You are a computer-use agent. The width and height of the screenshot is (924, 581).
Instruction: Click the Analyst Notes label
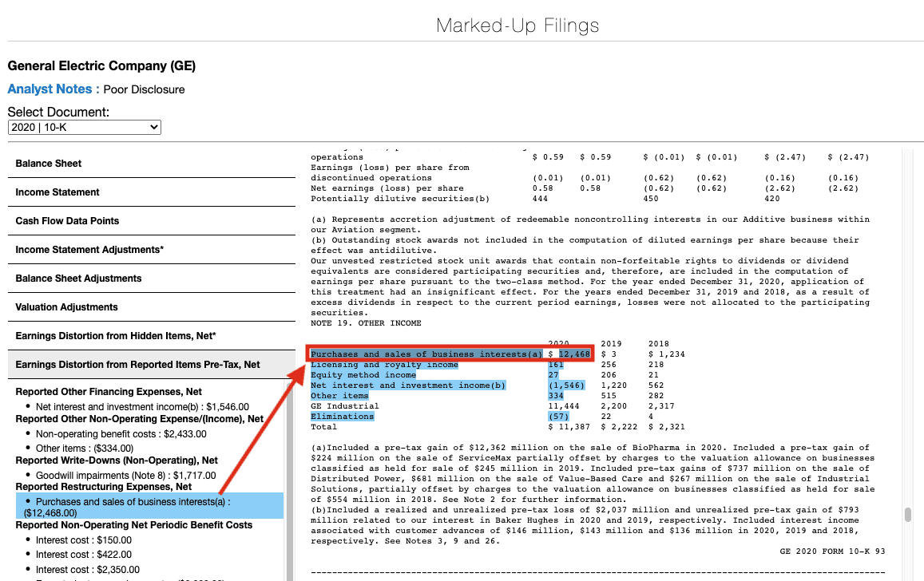point(53,89)
